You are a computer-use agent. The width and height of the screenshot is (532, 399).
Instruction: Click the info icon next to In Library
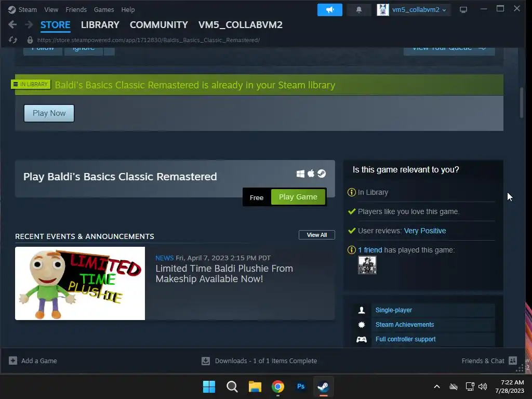tap(352, 192)
